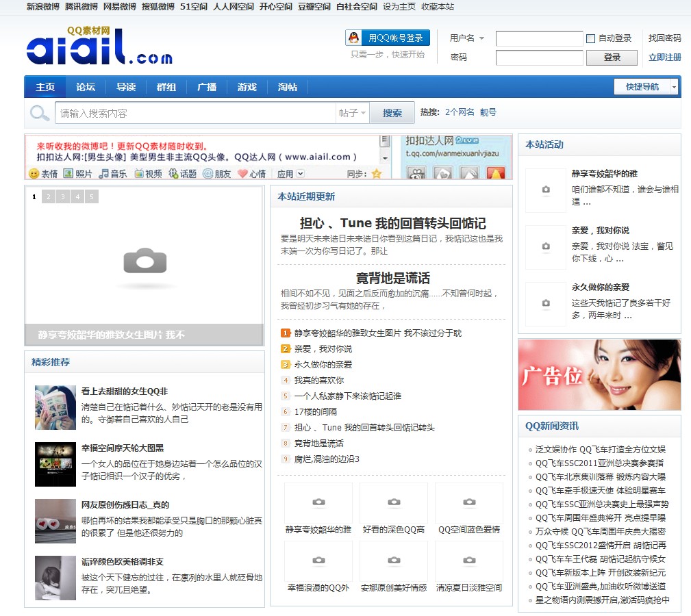691x616 pixels.
Task: Click the 同步 star icon
Action: point(377,173)
